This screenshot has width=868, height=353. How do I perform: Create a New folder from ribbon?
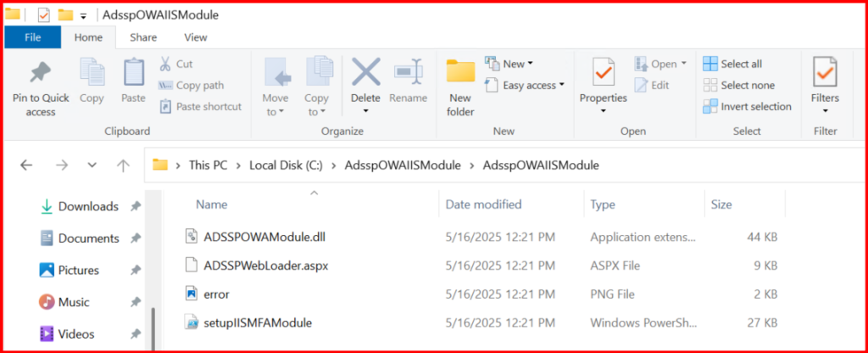click(x=460, y=73)
